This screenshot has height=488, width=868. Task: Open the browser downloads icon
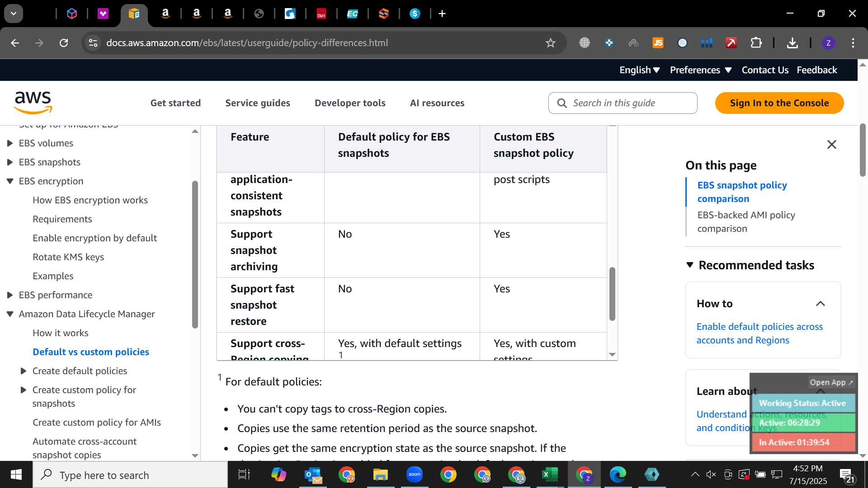(x=792, y=43)
